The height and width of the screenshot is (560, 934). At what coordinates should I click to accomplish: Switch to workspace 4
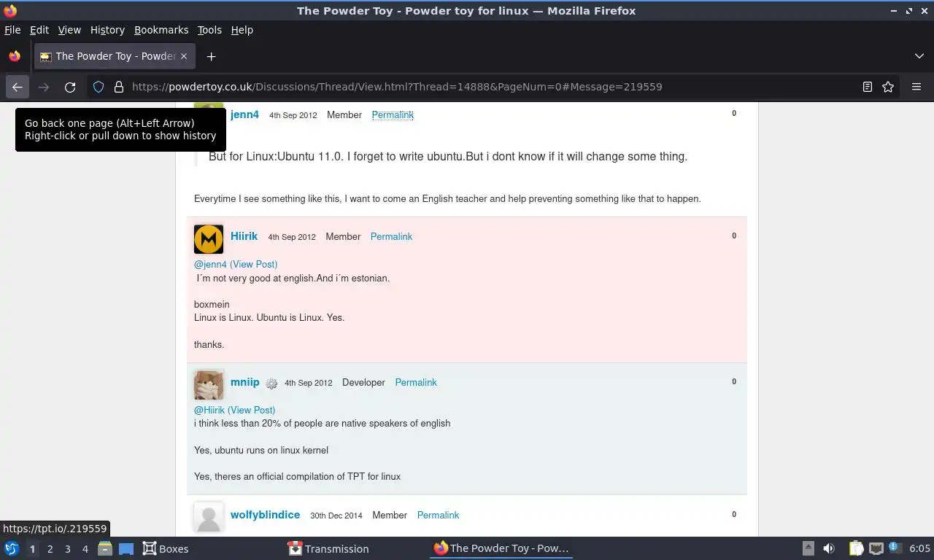[85, 549]
